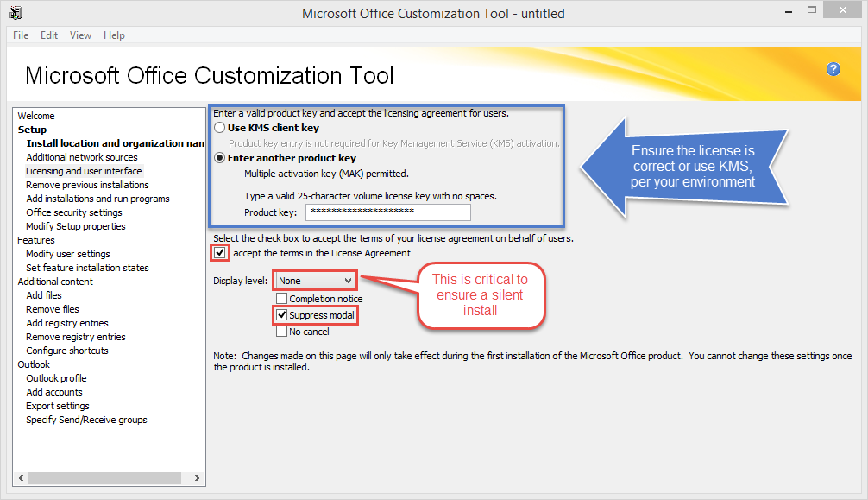Screen dimensions: 868x500
Task: Select the Outlook section
Action: point(34,364)
